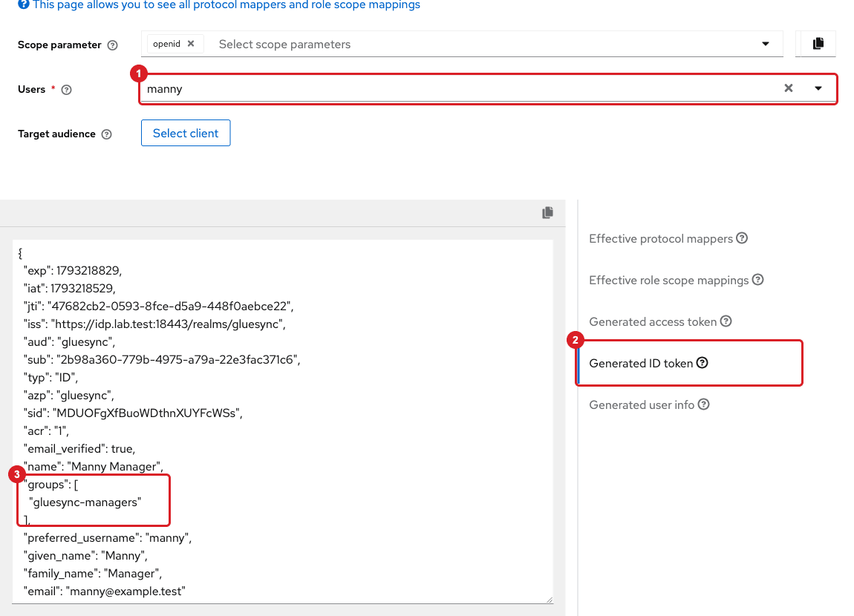854x616 pixels.
Task: Click the "sub" subject ID line
Action: (162, 360)
